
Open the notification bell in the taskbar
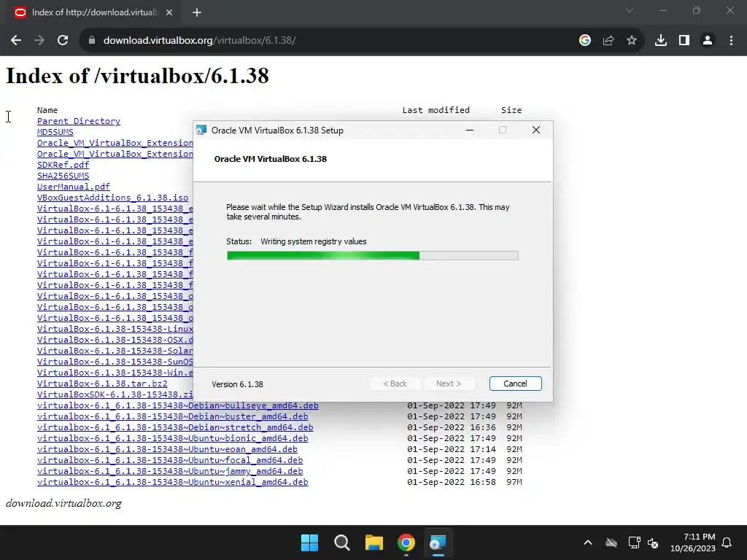point(727,542)
